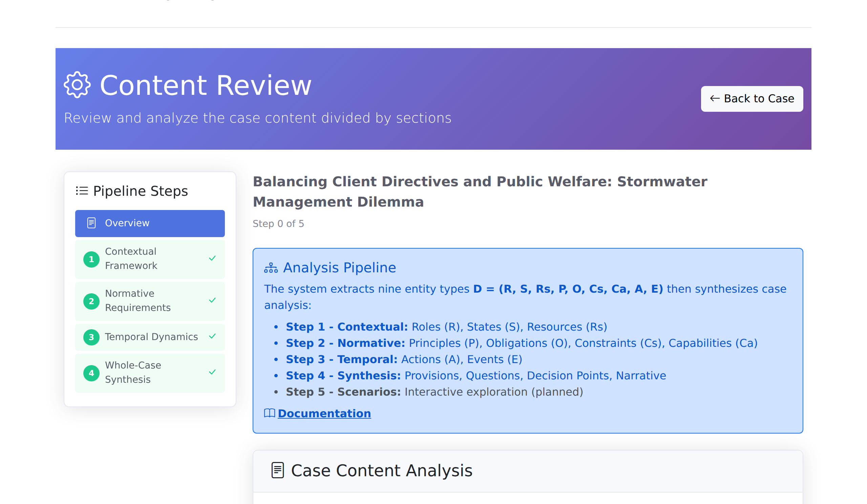Click the document icon beside Case Content Analysis
This screenshot has width=867, height=504.
coord(277,470)
